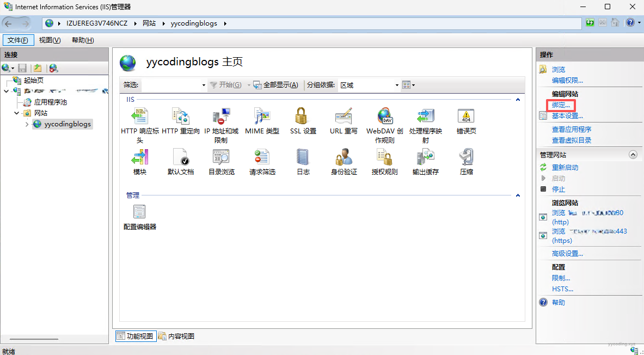Image resolution: width=644 pixels, height=355 pixels.
Task: Open the 错误页 feature
Action: click(x=466, y=117)
